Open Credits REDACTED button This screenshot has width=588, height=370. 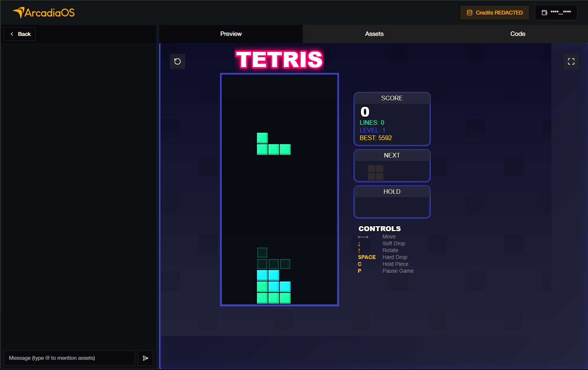(x=494, y=13)
